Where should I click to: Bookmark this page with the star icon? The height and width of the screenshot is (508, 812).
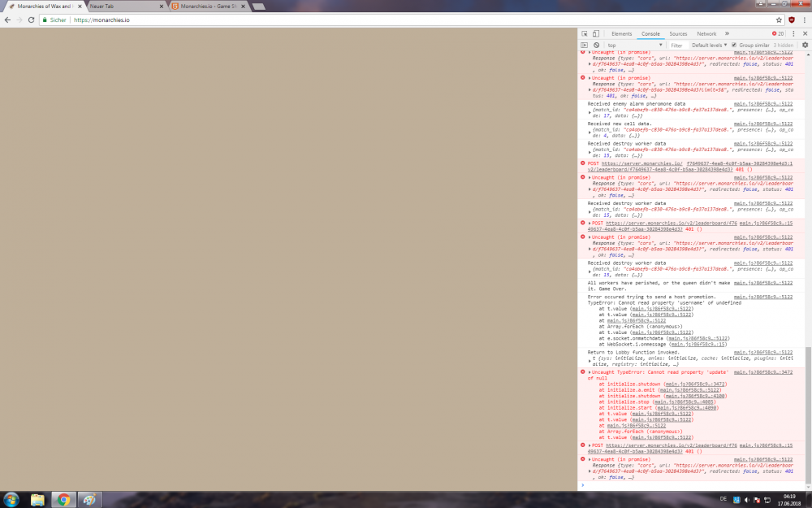coord(779,20)
